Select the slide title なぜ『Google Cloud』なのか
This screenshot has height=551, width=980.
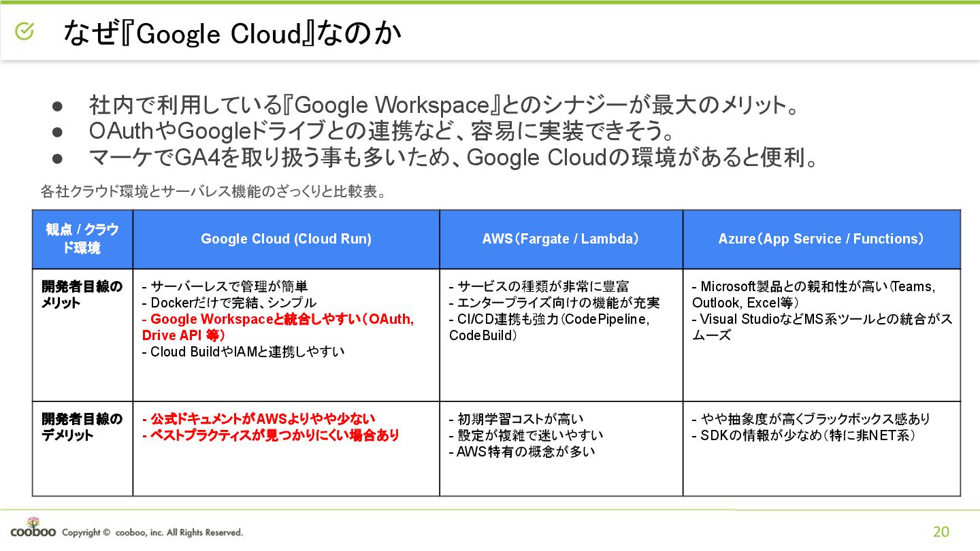tap(232, 33)
